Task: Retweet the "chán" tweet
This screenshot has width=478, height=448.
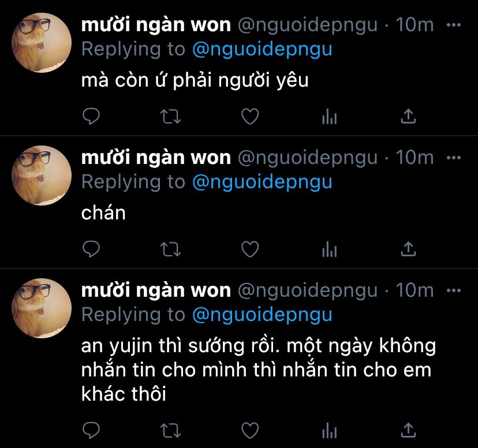Action: (171, 249)
